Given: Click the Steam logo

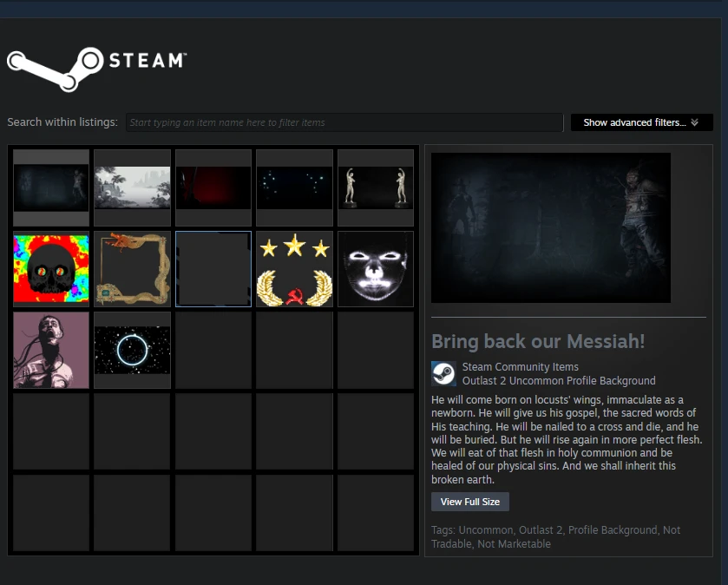Looking at the screenshot, I should point(96,69).
